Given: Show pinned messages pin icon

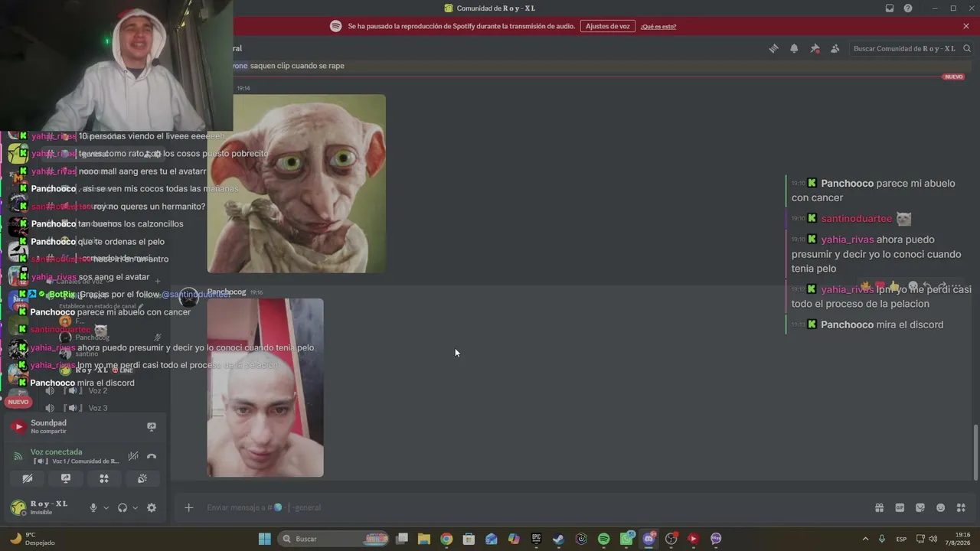Looking at the screenshot, I should click(815, 48).
